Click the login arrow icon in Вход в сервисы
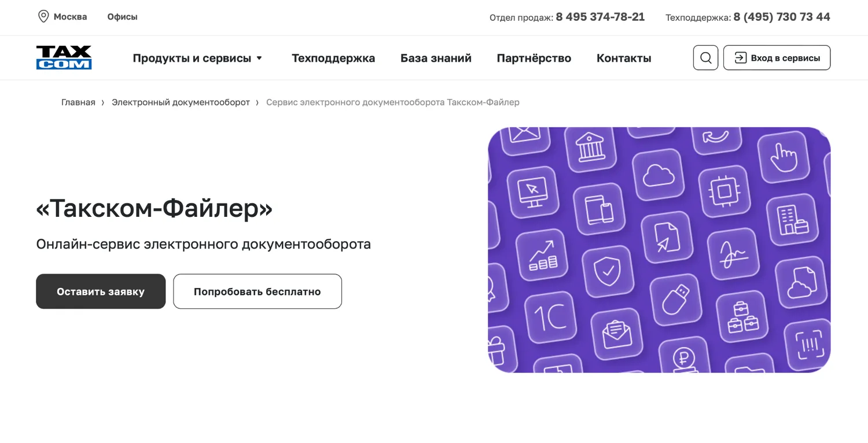Screen dimensions: 868x443 pyautogui.click(x=740, y=58)
